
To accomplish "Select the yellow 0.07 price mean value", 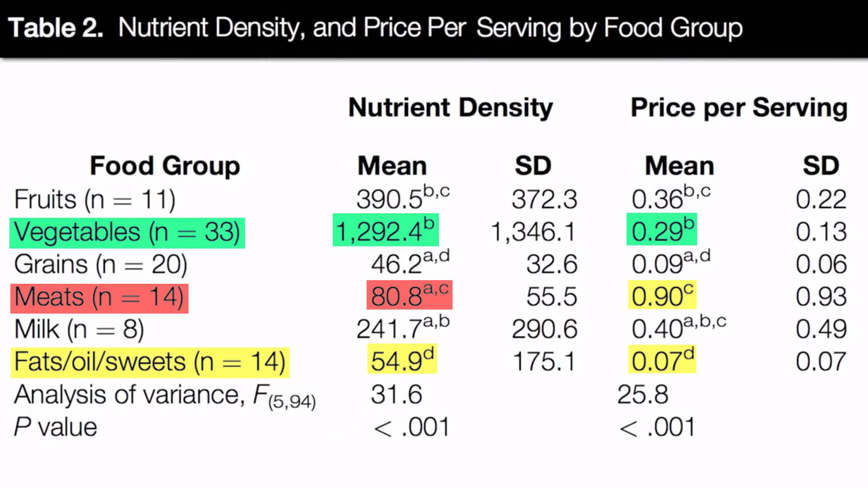I will point(662,360).
